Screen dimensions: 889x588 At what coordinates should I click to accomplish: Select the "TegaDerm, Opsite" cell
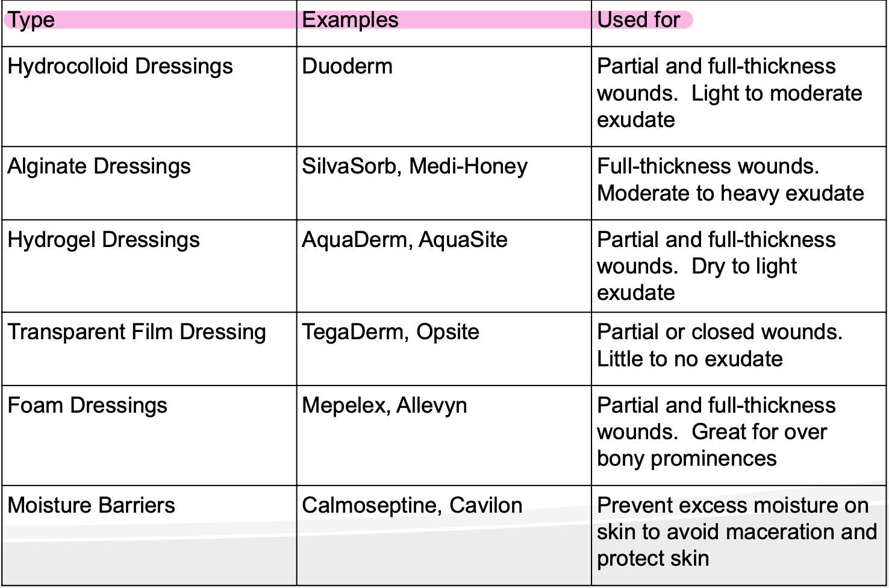click(x=390, y=332)
